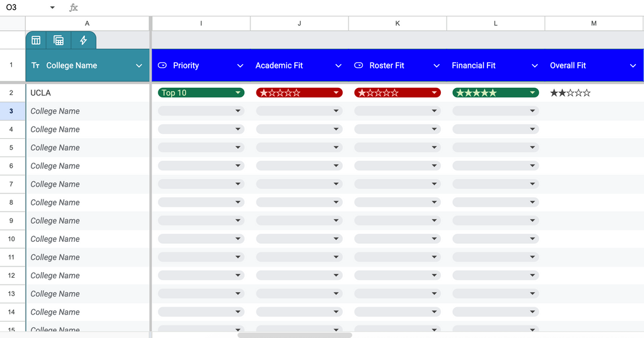This screenshot has height=338, width=644.
Task: Click the table view icon above College Name
Action: [36, 40]
